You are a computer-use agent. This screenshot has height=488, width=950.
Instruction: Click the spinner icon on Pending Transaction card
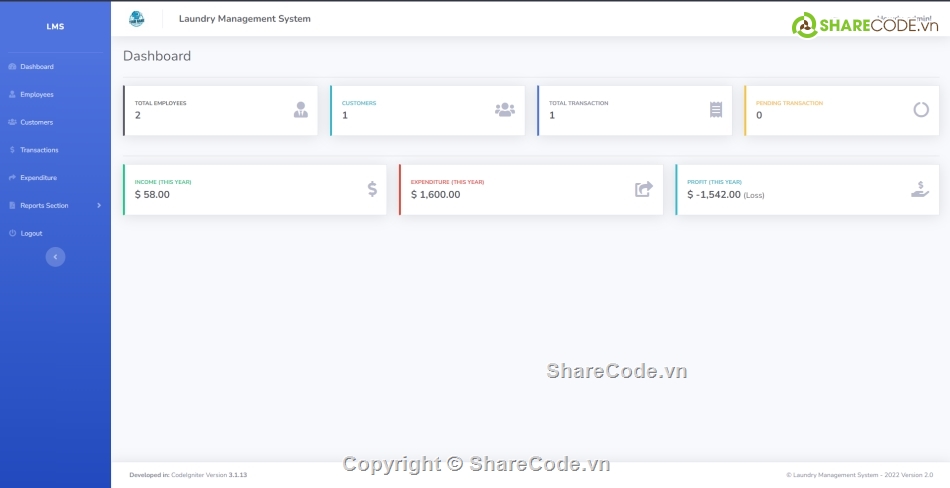921,110
